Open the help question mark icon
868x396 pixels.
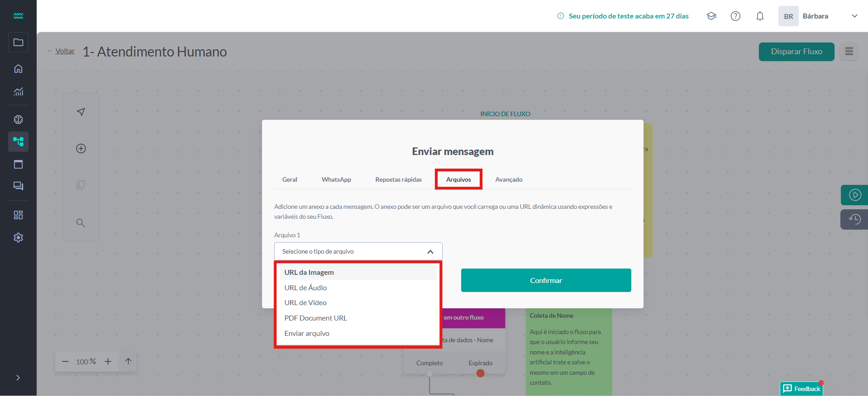click(x=735, y=16)
